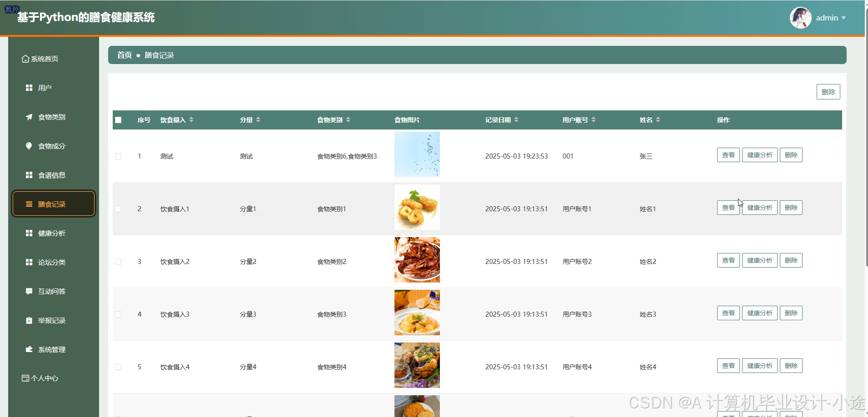The width and height of the screenshot is (868, 417).
Task: Click the grid icon beside 食谱信息
Action: 29,175
